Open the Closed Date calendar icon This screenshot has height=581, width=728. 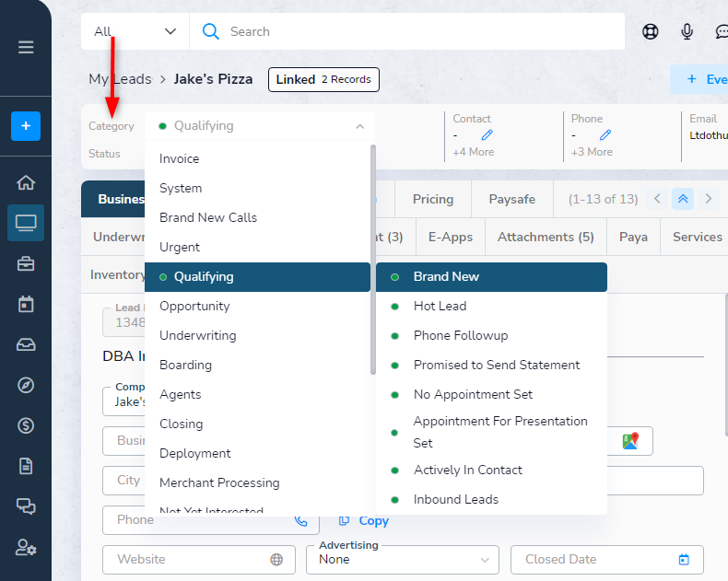684,560
